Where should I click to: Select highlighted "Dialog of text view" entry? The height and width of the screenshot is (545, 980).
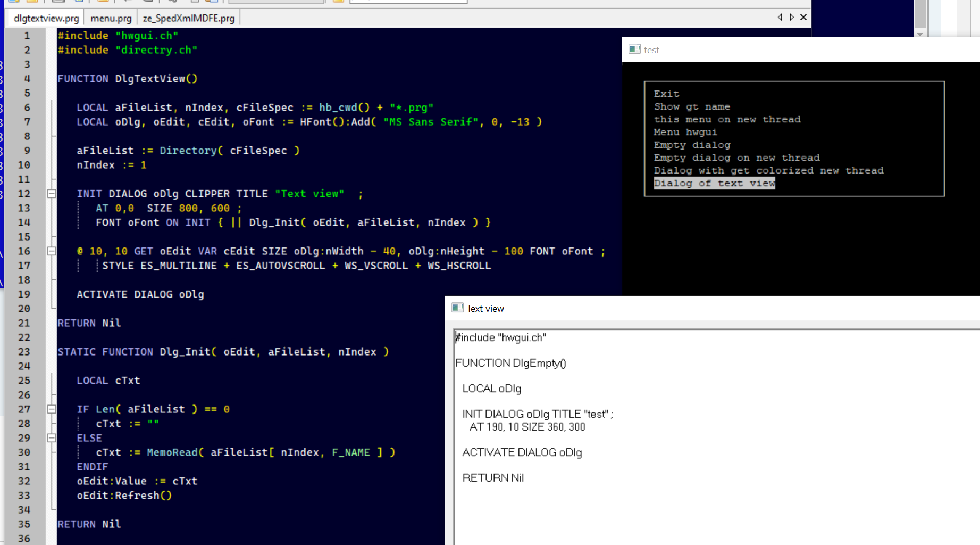(714, 183)
